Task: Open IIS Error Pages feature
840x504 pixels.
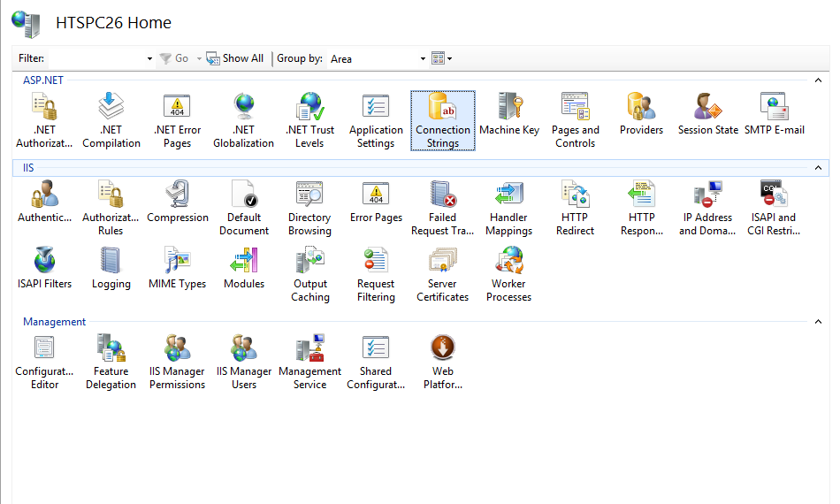Action: click(x=376, y=202)
